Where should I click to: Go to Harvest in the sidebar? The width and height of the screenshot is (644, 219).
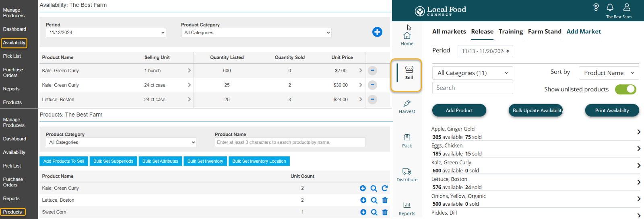(x=407, y=106)
